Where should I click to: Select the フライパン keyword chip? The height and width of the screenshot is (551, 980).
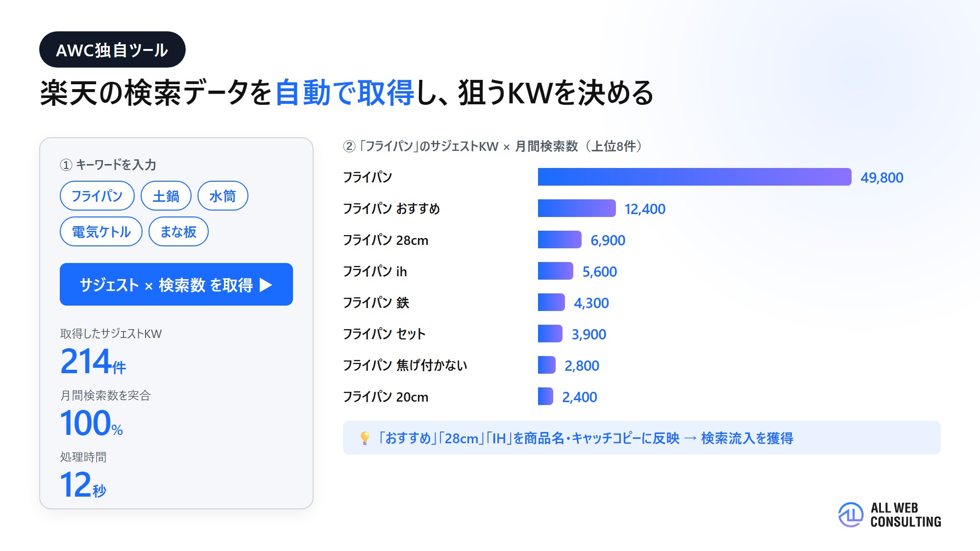click(x=97, y=196)
